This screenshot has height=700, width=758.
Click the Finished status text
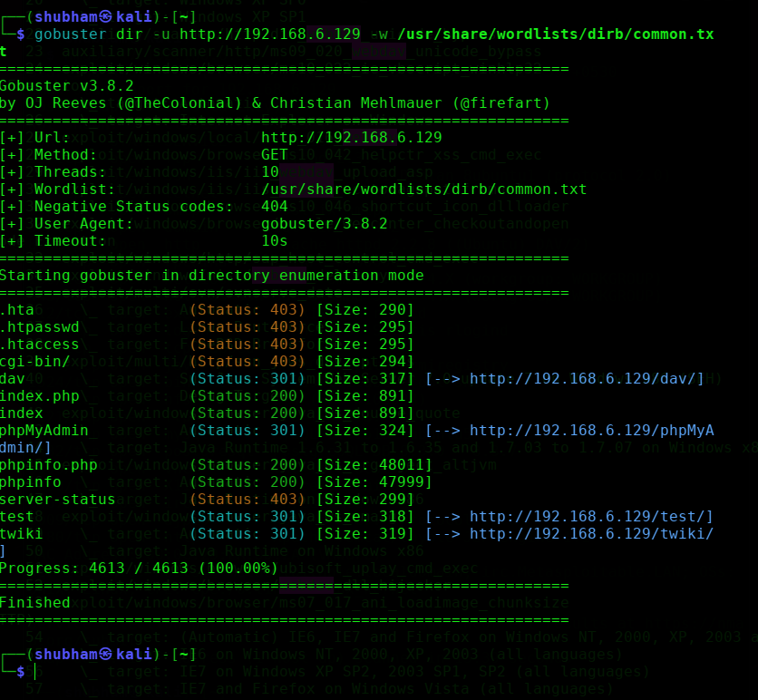(35, 602)
